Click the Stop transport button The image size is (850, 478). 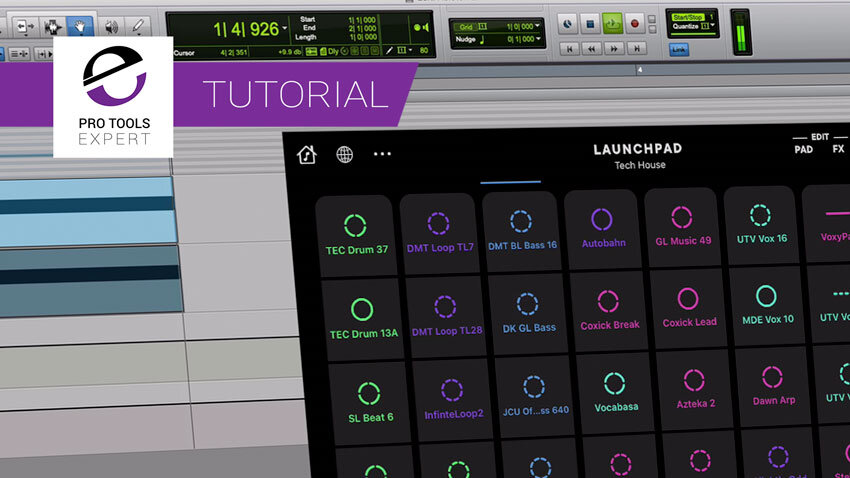590,24
